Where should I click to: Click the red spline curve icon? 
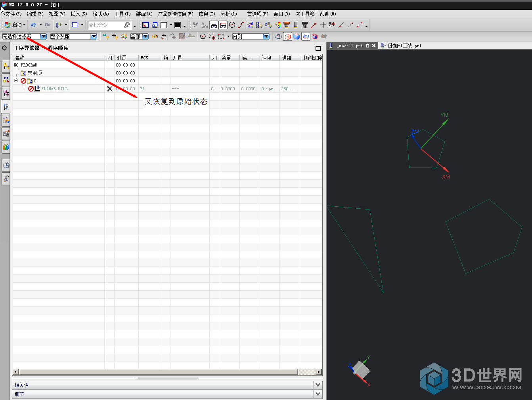tap(241, 25)
